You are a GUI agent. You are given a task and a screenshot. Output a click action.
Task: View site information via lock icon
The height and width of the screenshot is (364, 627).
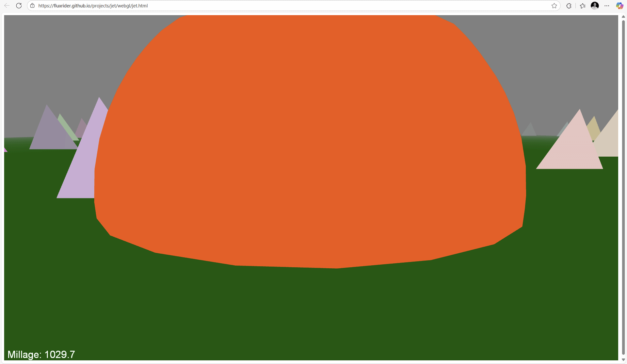pos(32,6)
